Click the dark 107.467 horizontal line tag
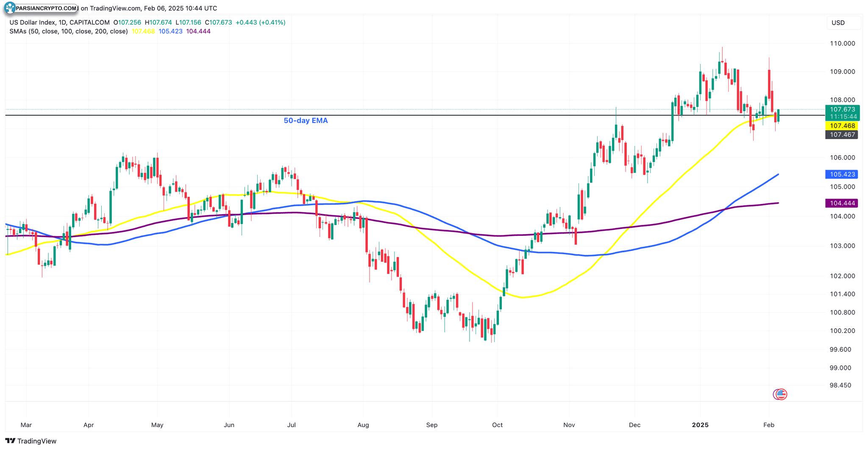 (842, 135)
